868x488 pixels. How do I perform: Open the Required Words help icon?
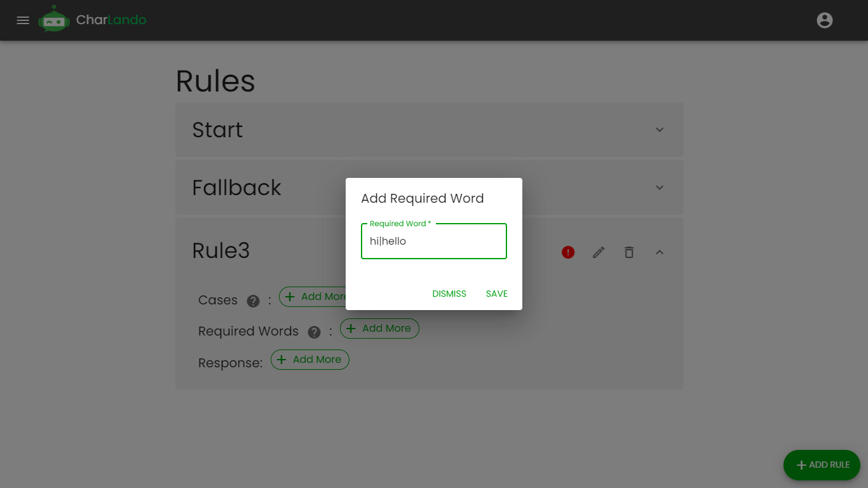click(x=314, y=332)
